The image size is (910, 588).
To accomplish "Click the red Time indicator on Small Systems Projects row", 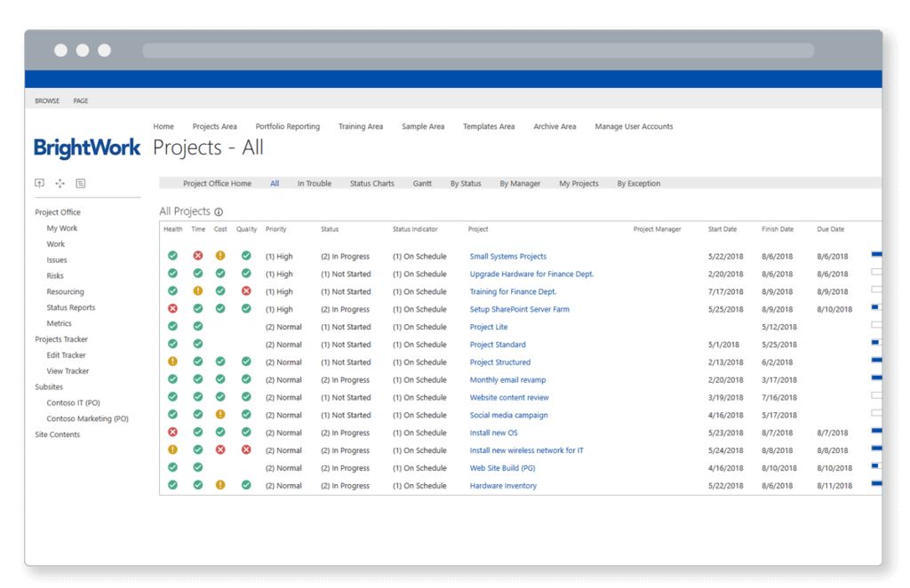I will click(196, 256).
